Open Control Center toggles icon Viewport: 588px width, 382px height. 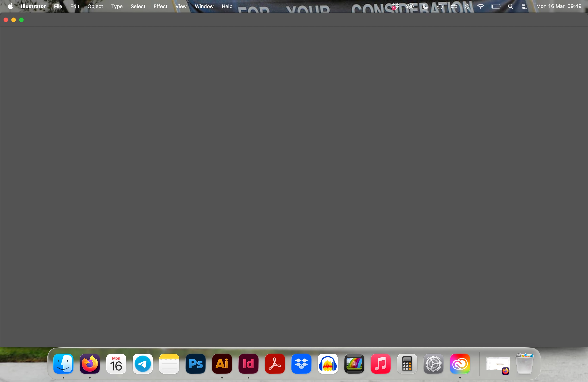(525, 6)
